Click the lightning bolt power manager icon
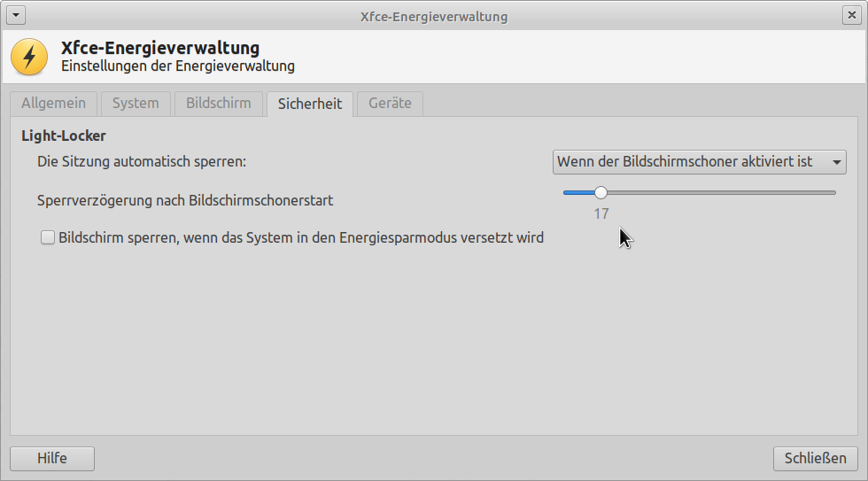 [x=29, y=58]
